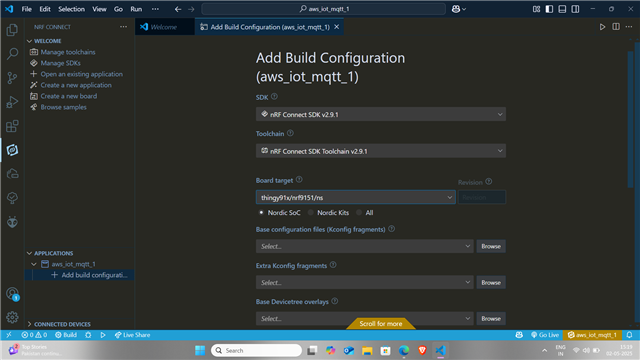
Task: Collapse aws_iot_mqtt_1 application tree node
Action: tap(34, 264)
